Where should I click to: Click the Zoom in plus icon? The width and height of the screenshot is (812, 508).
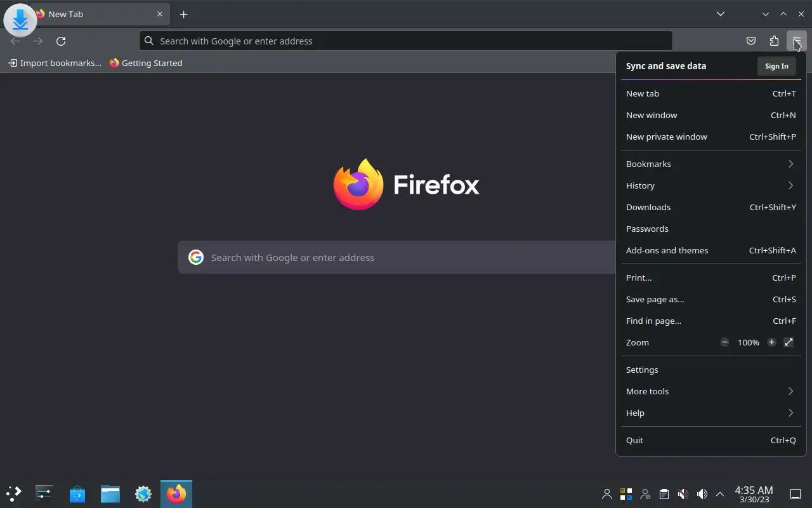coord(771,342)
